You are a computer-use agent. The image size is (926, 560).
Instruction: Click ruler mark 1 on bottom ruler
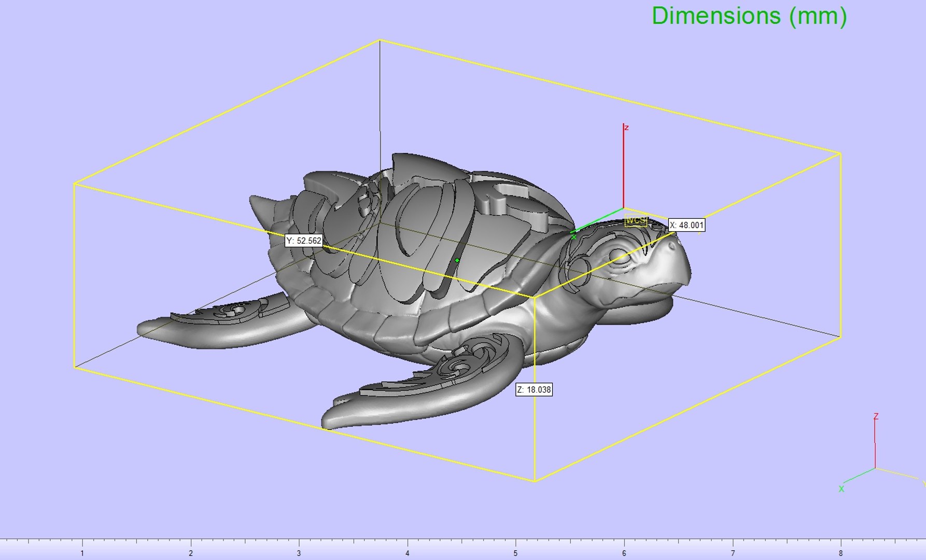coord(82,553)
